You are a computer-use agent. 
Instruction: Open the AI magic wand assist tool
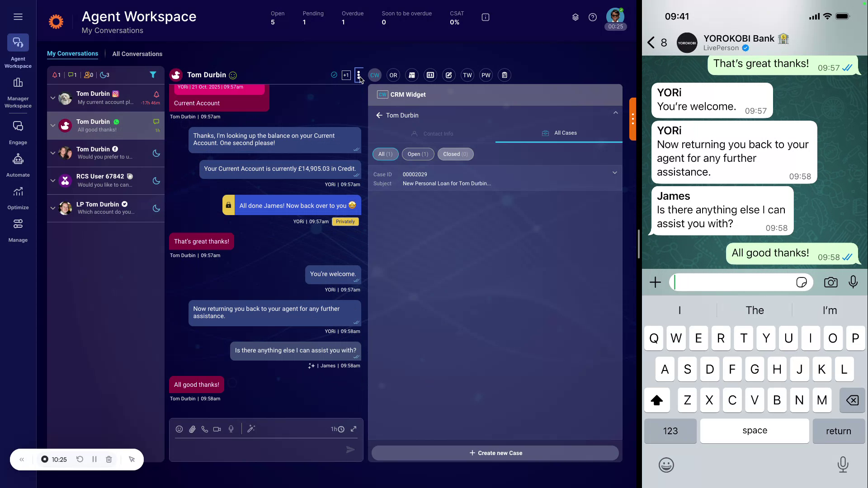251,429
